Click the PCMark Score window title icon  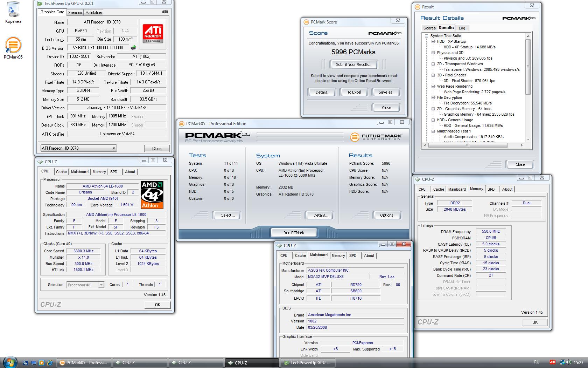pyautogui.click(x=306, y=22)
